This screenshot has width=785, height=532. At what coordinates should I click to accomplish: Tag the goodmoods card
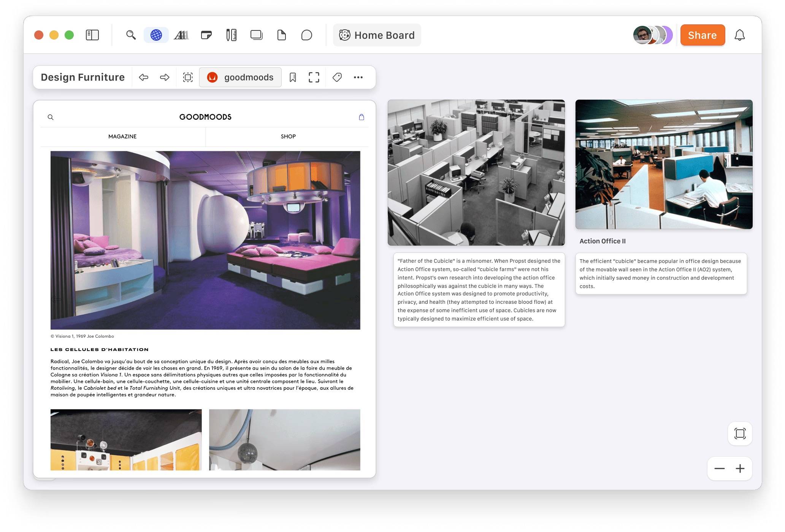coord(337,77)
